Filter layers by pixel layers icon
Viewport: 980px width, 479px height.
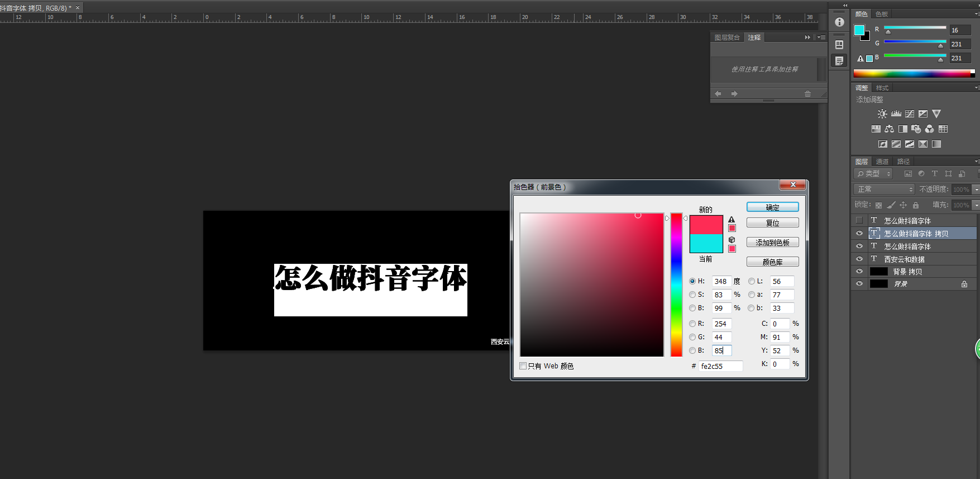pos(908,174)
